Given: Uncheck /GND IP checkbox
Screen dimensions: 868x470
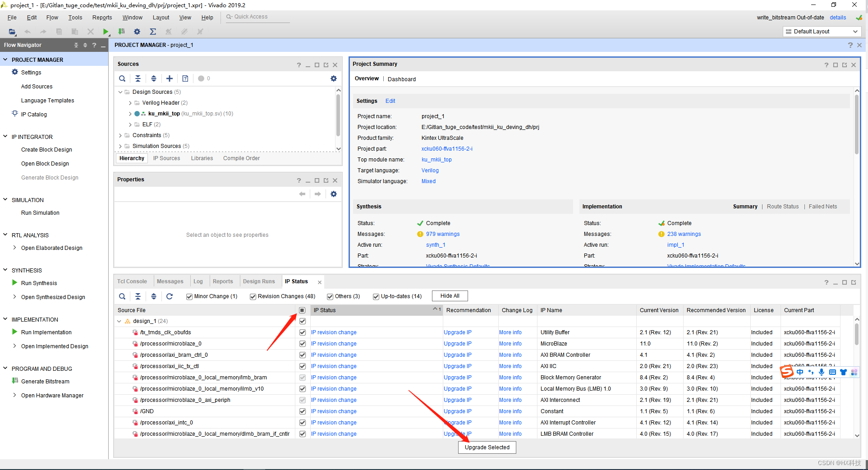Looking at the screenshot, I should [303, 411].
